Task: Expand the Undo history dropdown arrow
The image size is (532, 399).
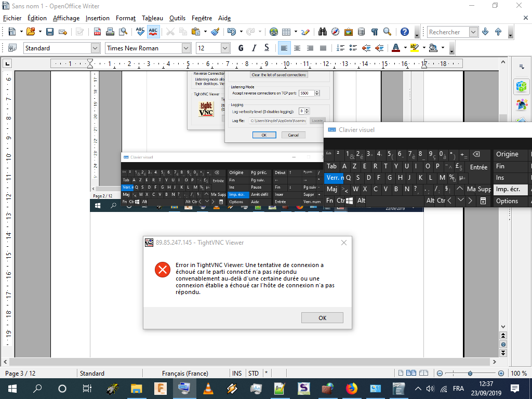Action: pyautogui.click(x=241, y=32)
